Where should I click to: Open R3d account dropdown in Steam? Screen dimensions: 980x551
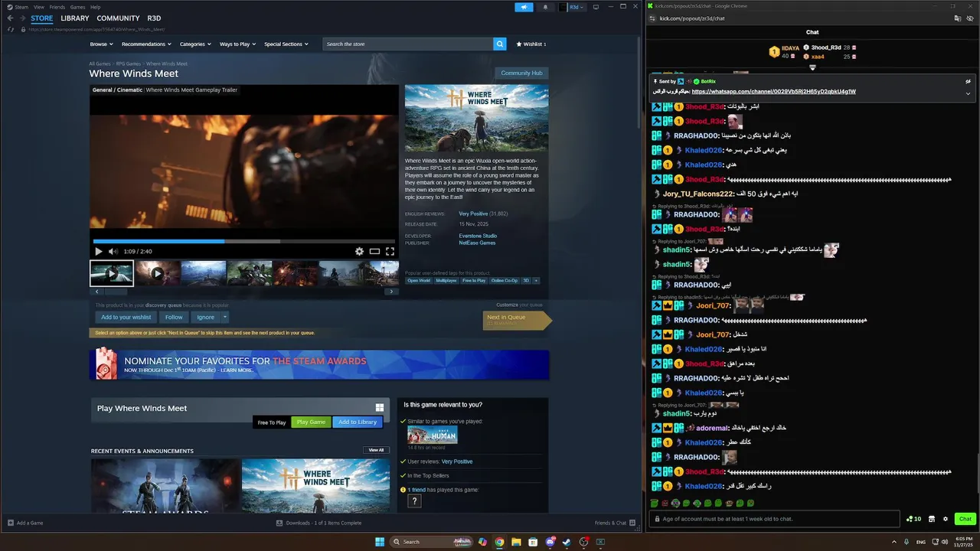573,7
